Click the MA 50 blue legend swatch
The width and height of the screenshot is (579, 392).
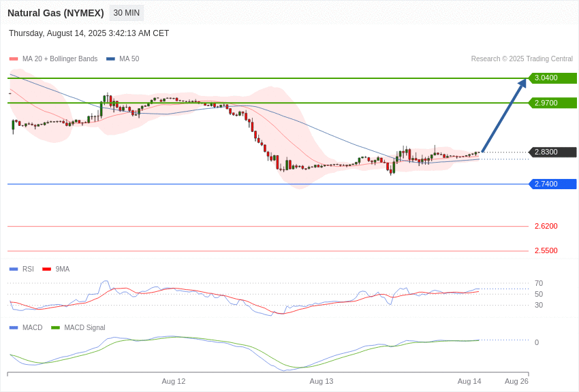pyautogui.click(x=110, y=59)
